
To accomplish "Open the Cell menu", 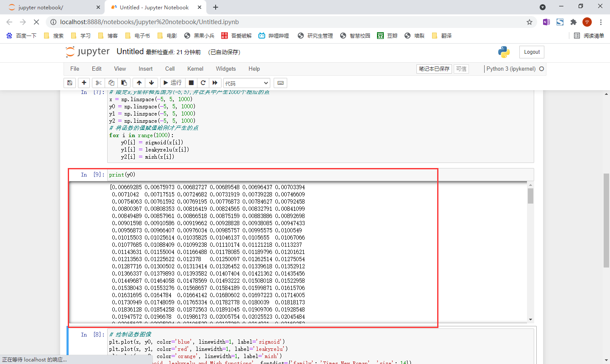I will point(170,69).
